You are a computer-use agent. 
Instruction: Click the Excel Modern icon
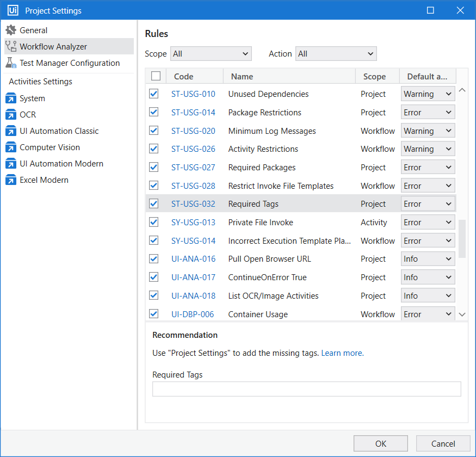pyautogui.click(x=11, y=180)
